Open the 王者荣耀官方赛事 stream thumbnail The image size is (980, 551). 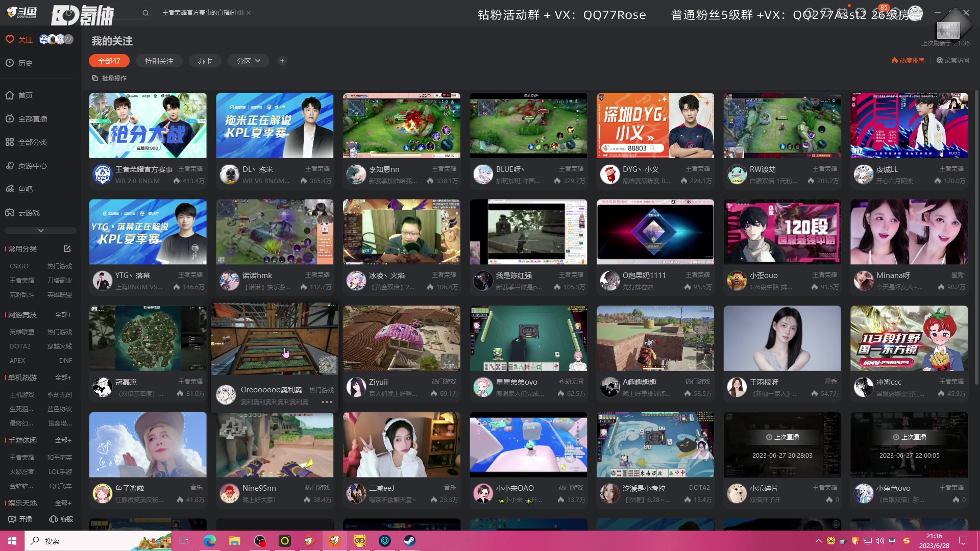(x=148, y=126)
